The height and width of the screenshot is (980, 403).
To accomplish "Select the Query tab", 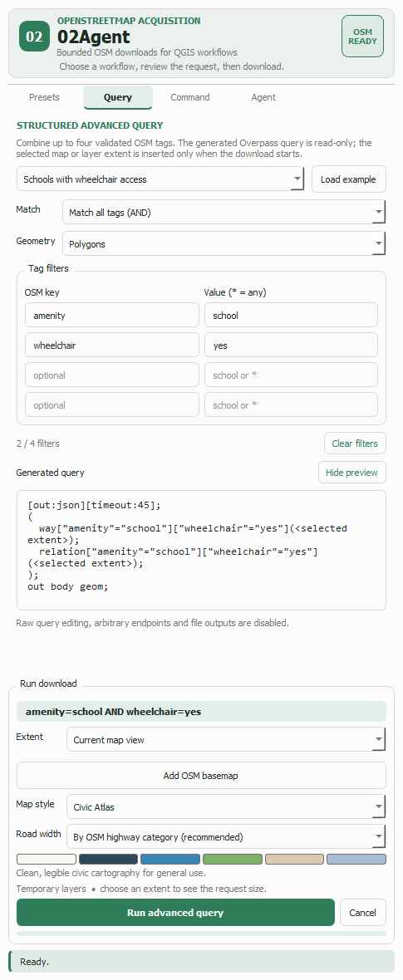I will pos(118,97).
